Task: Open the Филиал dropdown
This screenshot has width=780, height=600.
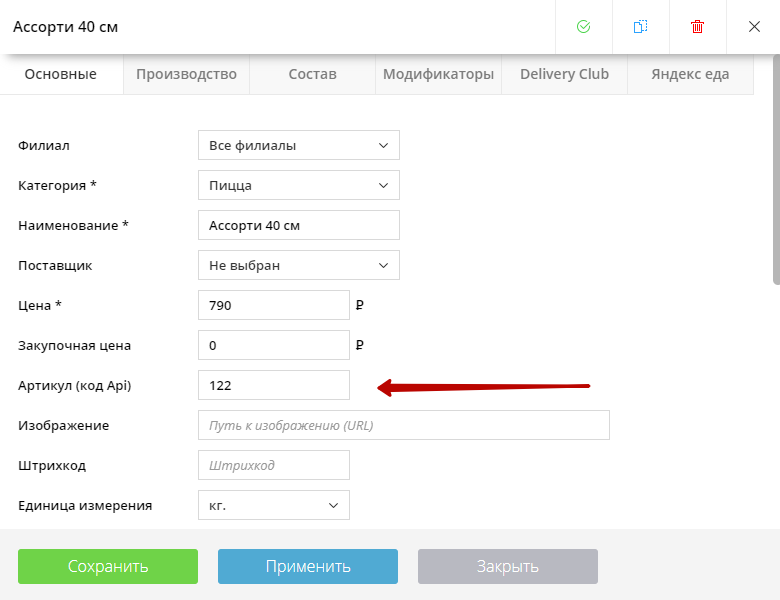Action: click(x=298, y=145)
